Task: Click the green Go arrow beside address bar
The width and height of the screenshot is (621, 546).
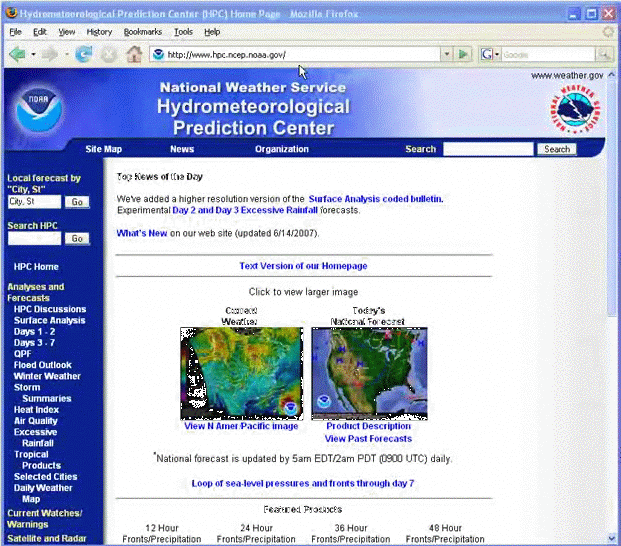Action: 463,54
